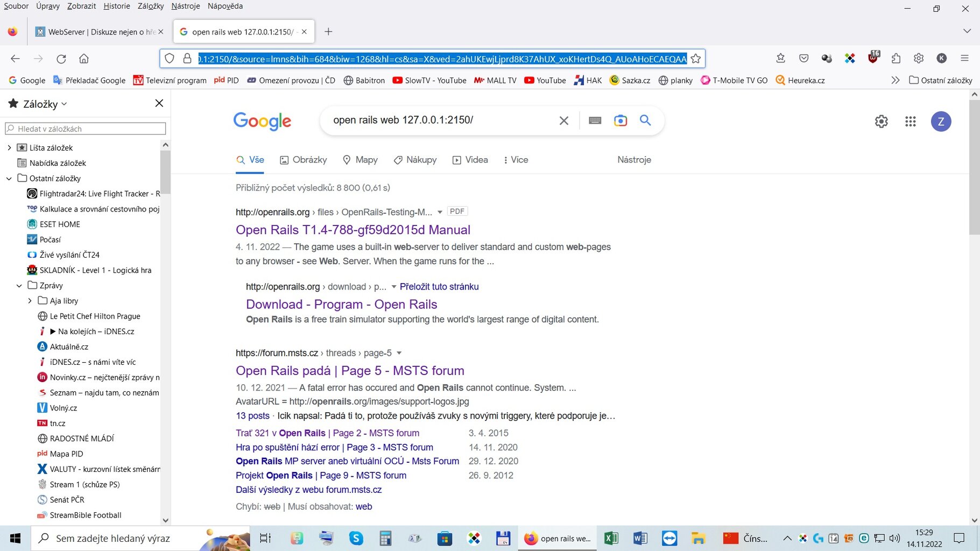Bookmark this page with the star icon
Screen dimensions: 980x551
(696, 59)
